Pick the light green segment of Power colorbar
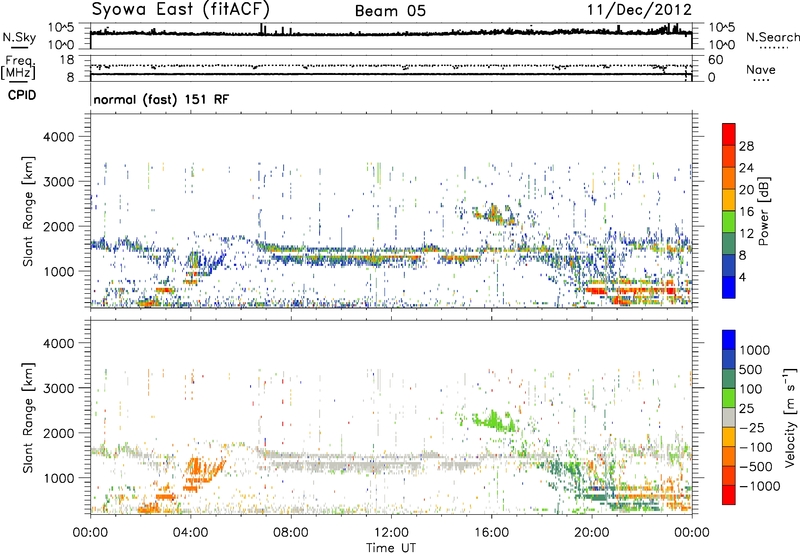 pyautogui.click(x=729, y=221)
